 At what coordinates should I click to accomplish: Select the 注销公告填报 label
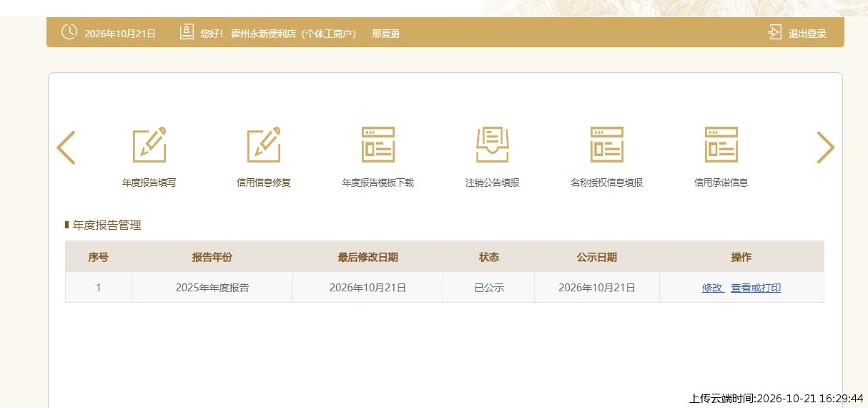coord(493,183)
